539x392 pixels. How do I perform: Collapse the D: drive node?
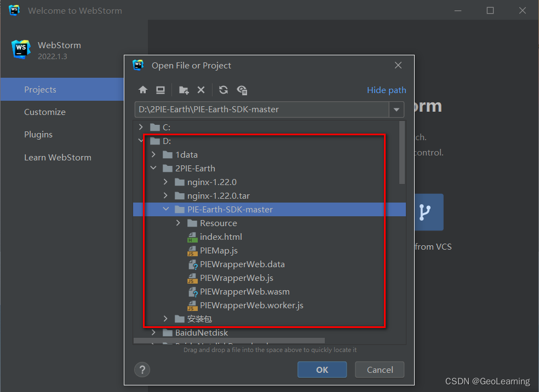pyautogui.click(x=141, y=141)
